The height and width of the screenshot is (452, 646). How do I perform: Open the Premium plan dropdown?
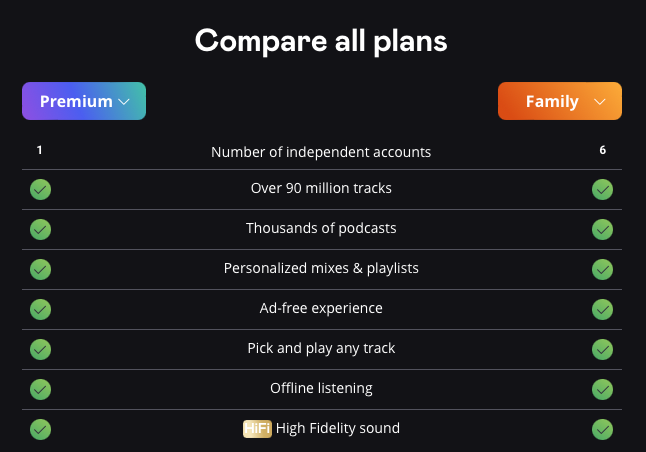[x=84, y=101]
